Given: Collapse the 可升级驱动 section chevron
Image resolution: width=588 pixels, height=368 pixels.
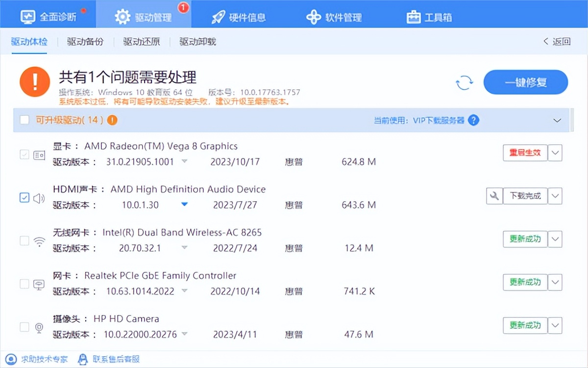Looking at the screenshot, I should [557, 120].
